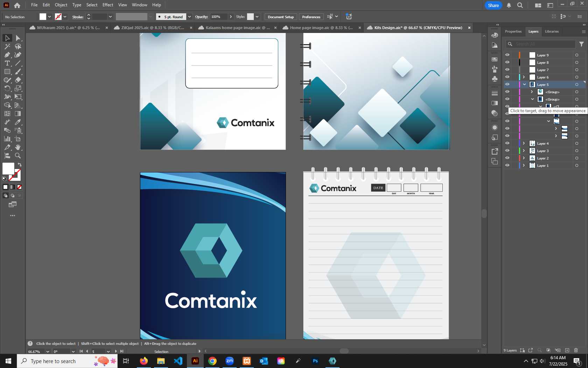Open the Object menu
Screen dimensions: 588x368
(61, 5)
